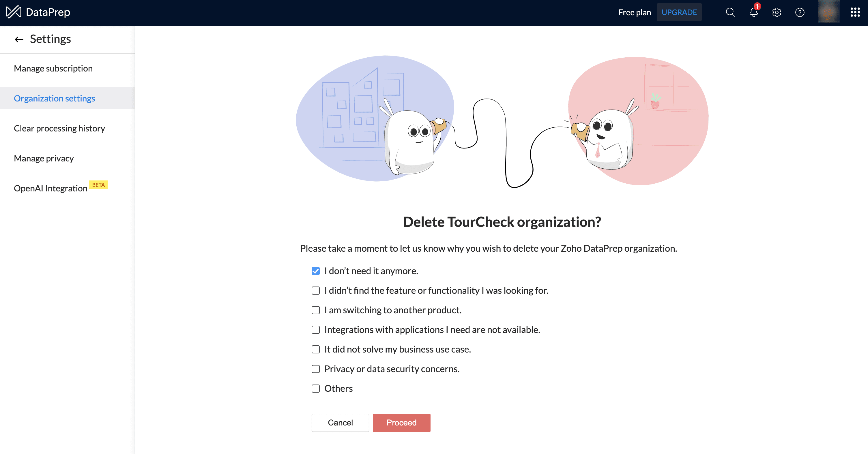Image resolution: width=868 pixels, height=454 pixels.
Task: Check the 'Others' reason checkbox
Action: coord(316,388)
